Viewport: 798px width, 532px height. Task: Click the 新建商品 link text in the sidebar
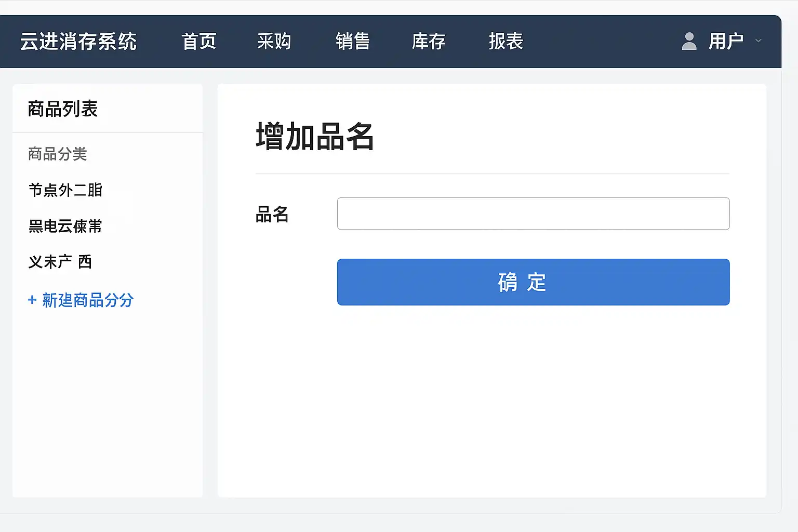click(x=88, y=300)
